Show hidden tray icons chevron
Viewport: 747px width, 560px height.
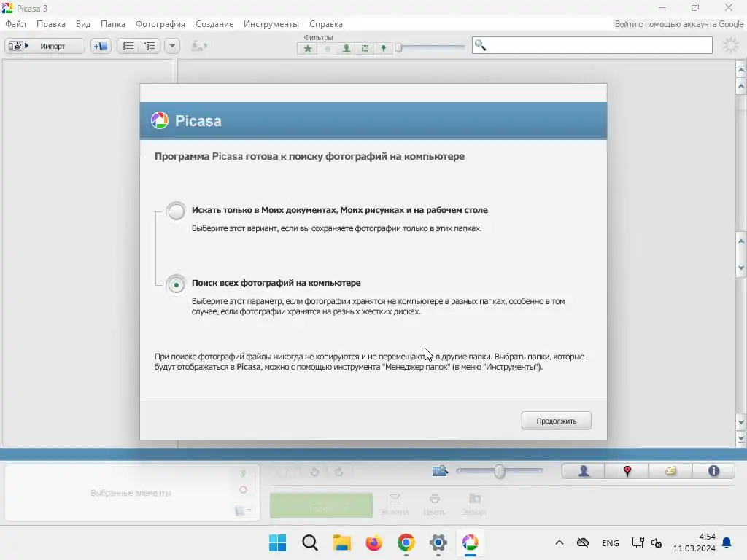tap(560, 542)
